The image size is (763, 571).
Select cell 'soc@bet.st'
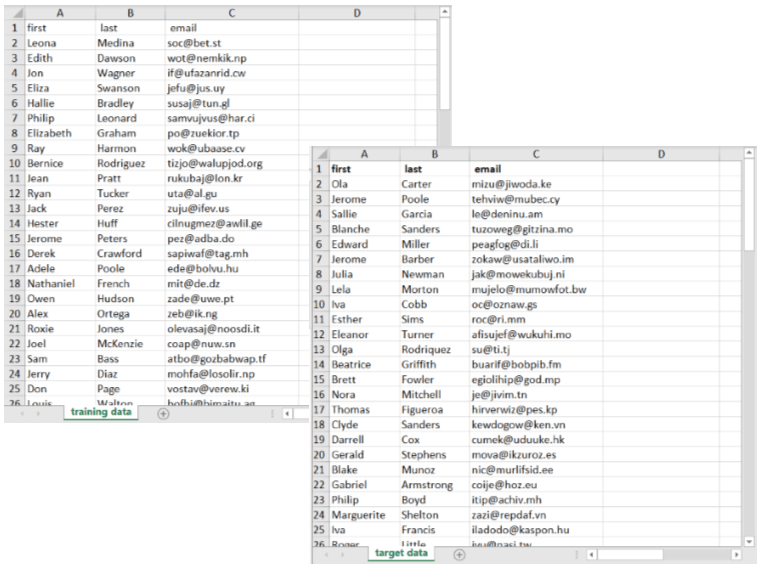tap(232, 43)
